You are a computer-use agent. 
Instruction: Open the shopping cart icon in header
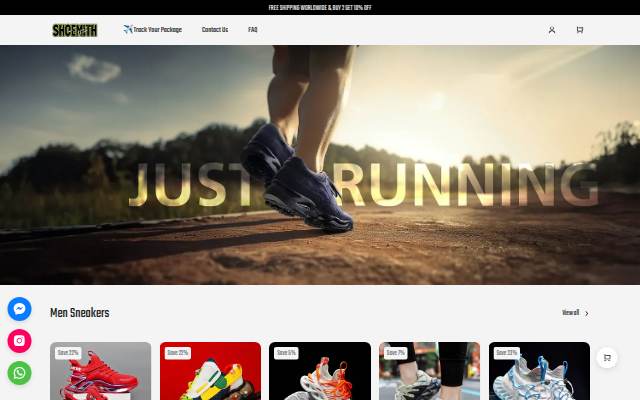coord(580,30)
